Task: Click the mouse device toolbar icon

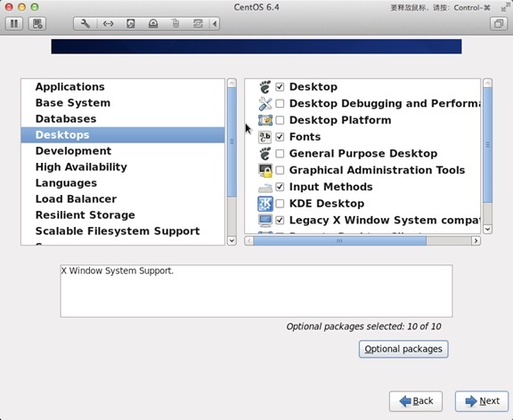Action: [x=175, y=24]
